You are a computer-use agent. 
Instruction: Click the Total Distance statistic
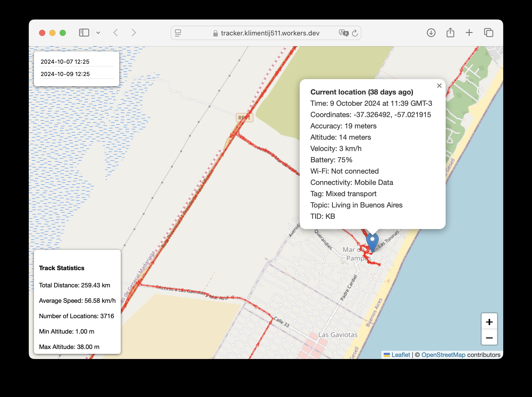point(75,285)
